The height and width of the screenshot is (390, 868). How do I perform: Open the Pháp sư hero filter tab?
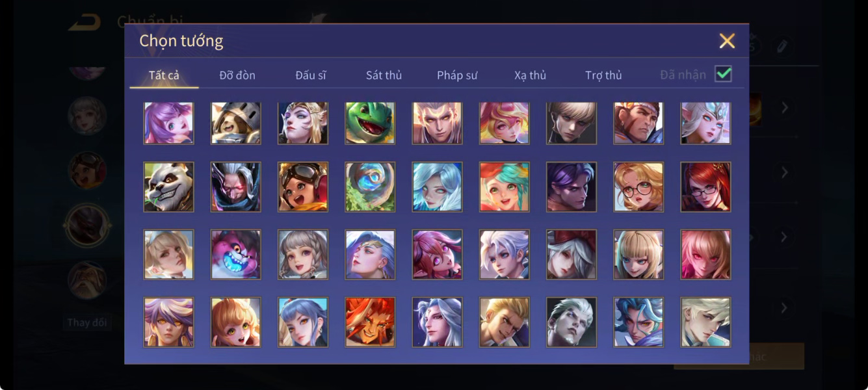tap(457, 75)
